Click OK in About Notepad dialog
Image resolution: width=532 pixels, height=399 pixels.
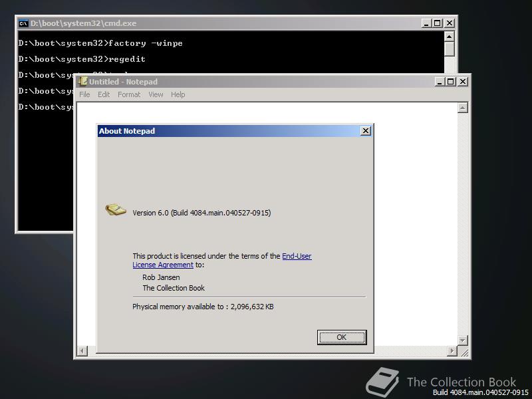click(342, 337)
